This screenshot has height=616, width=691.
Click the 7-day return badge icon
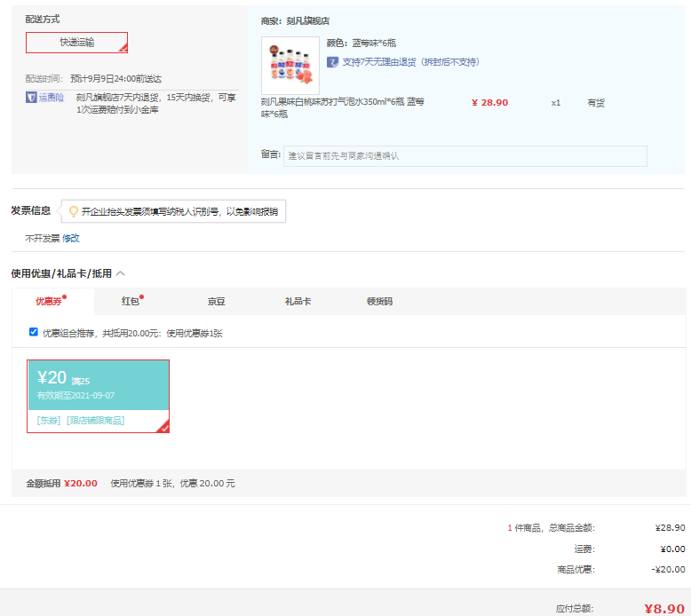pyautogui.click(x=332, y=62)
